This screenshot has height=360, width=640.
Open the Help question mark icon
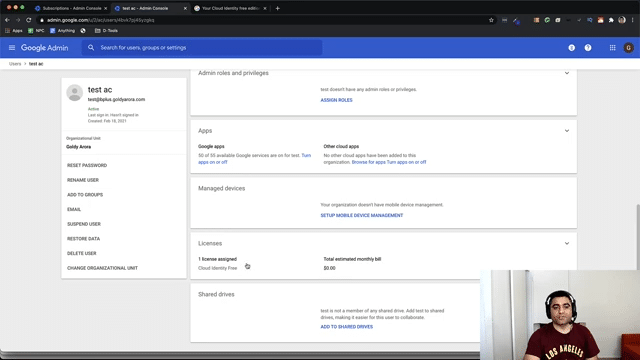tap(588, 48)
